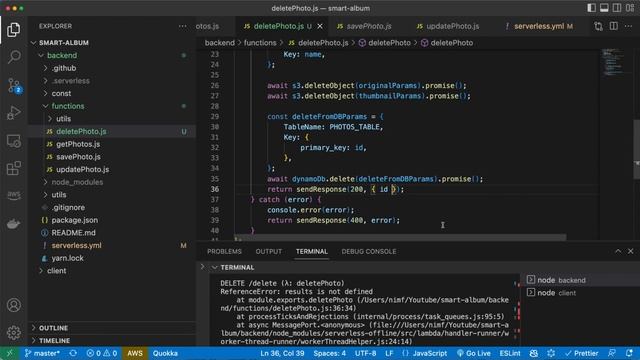Open the Extensions view
Screen dimensions: 640x360
pyautogui.click(x=13, y=168)
